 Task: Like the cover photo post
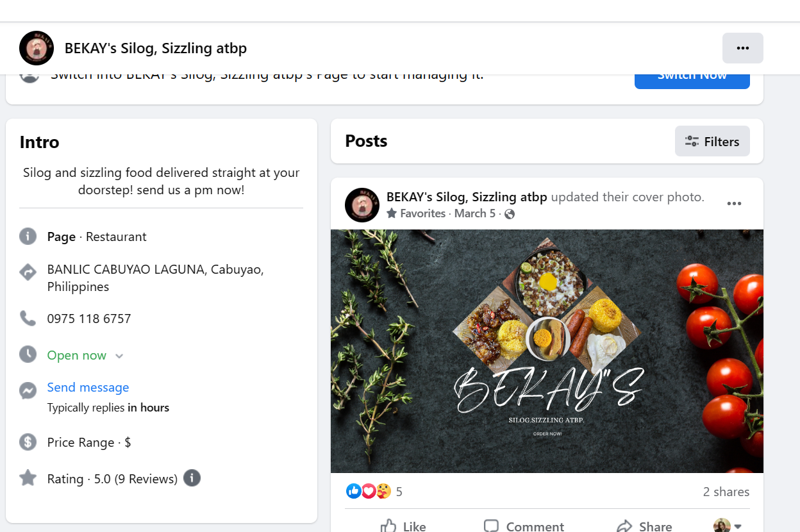[403, 526]
